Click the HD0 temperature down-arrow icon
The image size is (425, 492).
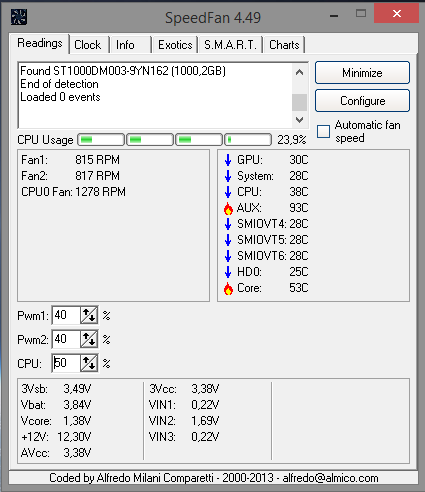point(228,272)
